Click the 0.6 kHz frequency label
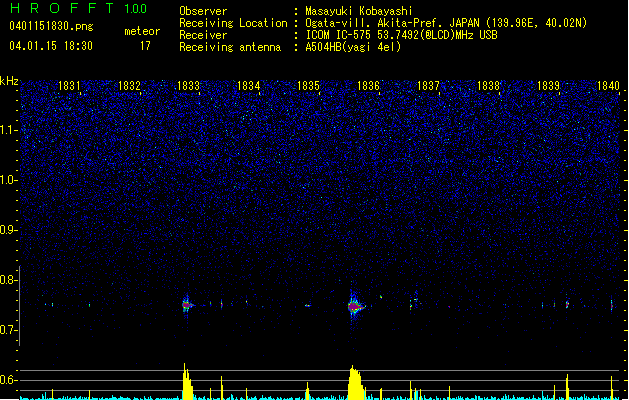The height and width of the screenshot is (400, 629). pyautogui.click(x=8, y=380)
